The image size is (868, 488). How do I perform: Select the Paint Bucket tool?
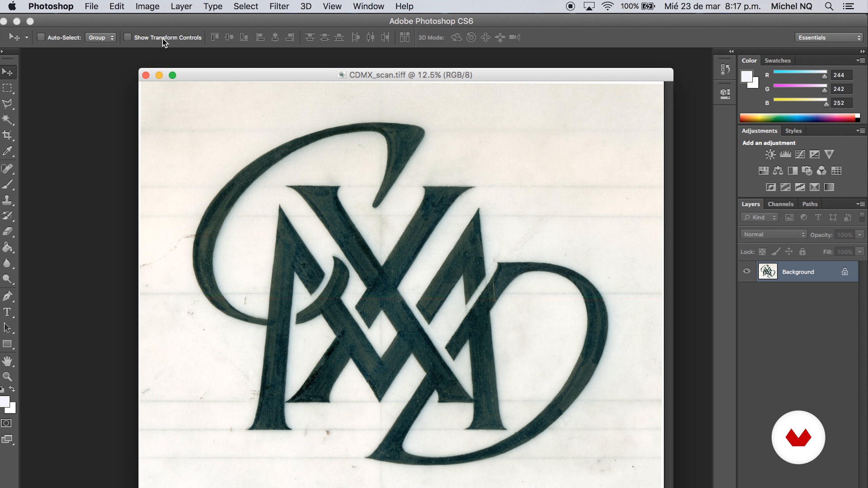pyautogui.click(x=7, y=248)
